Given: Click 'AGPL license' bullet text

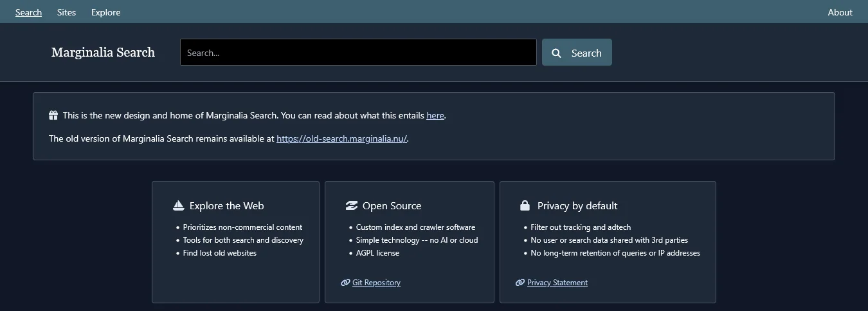Looking at the screenshot, I should (378, 253).
